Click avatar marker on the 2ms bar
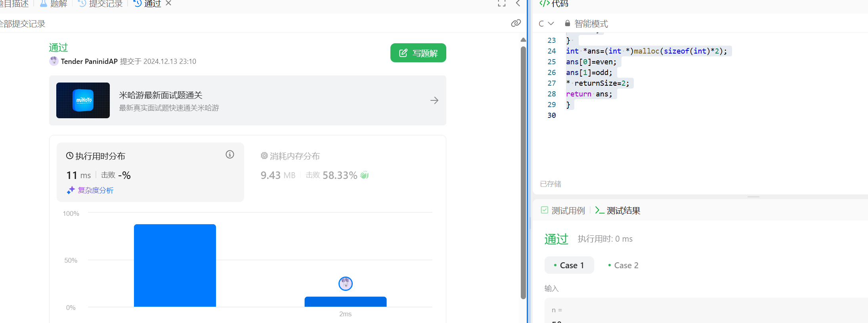 (345, 283)
